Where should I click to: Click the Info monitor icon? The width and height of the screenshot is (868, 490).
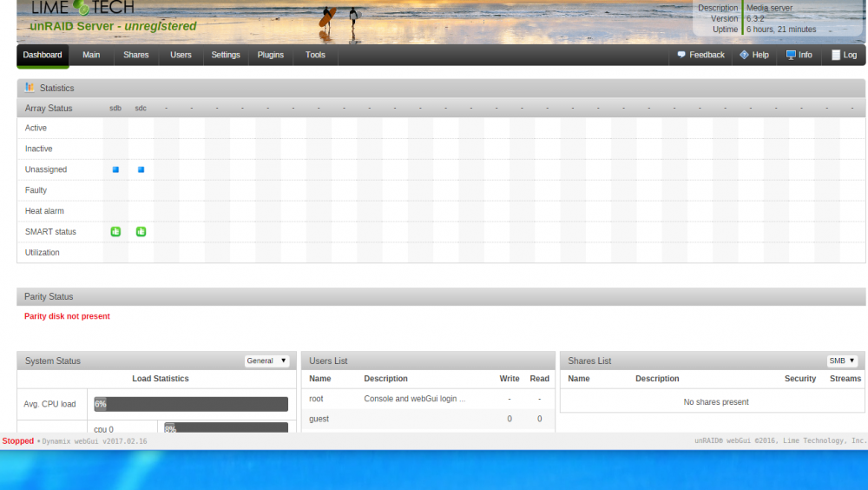click(791, 55)
